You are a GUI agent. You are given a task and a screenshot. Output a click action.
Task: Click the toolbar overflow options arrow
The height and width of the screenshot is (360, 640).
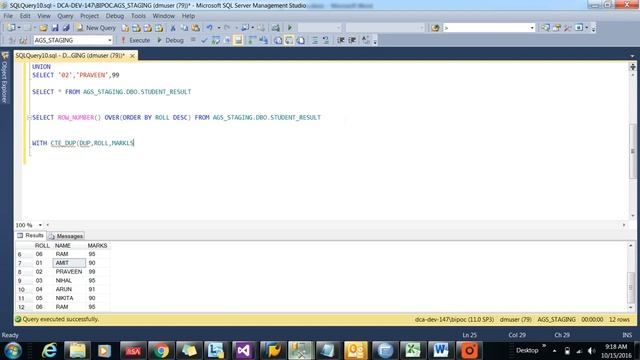[593, 28]
